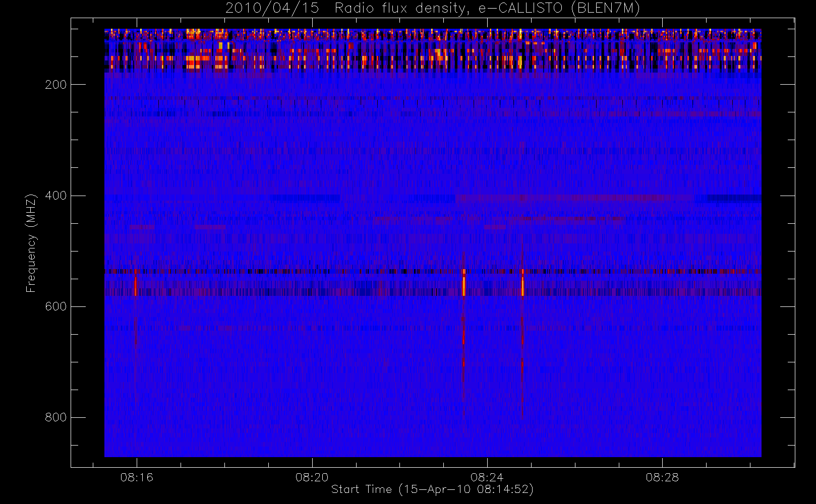Click the bright burst just after 08:24
816x504 pixels.
point(522,283)
